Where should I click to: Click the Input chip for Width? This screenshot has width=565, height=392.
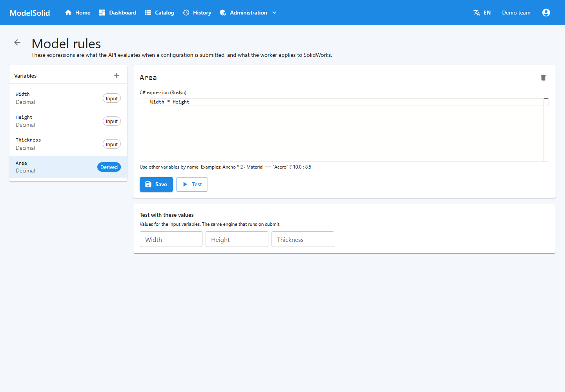112,98
